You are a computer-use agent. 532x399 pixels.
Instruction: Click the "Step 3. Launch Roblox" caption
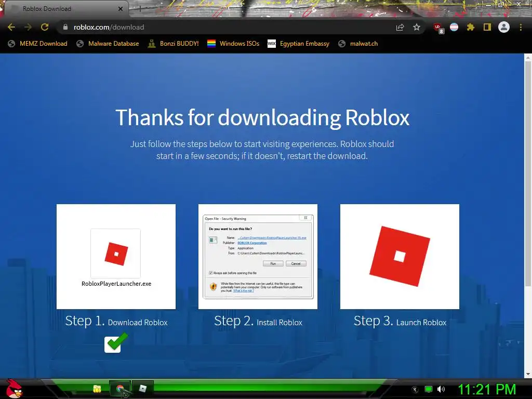pos(400,321)
